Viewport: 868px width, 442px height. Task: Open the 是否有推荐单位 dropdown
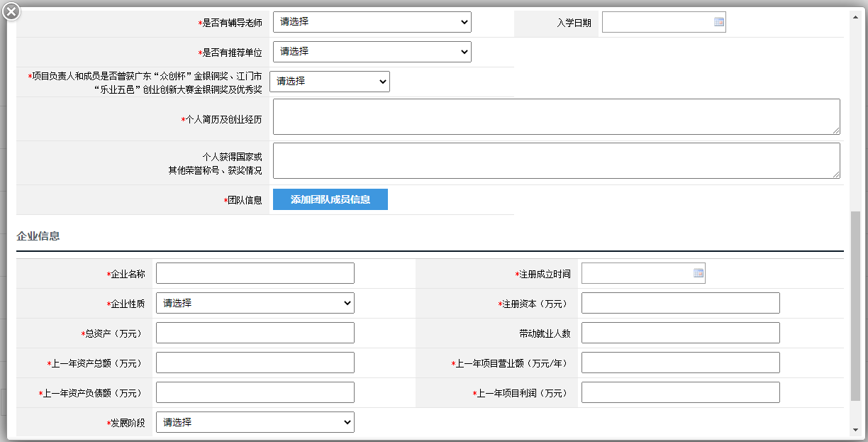point(372,52)
